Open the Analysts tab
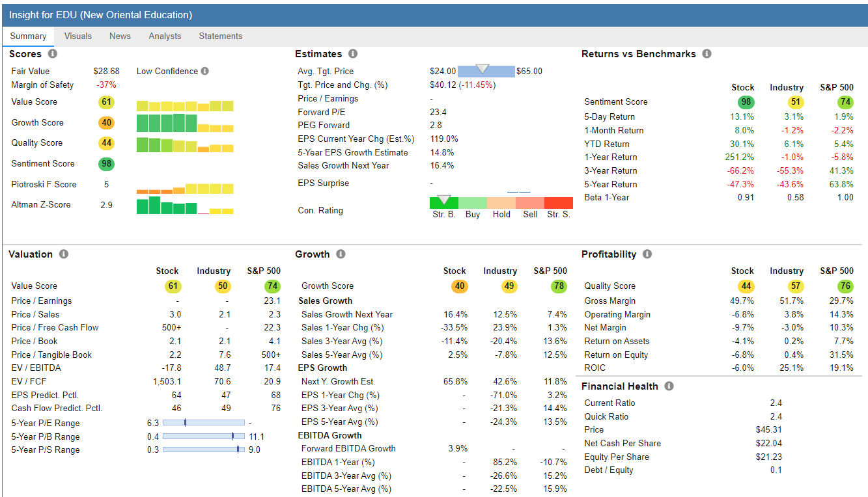 pos(165,36)
